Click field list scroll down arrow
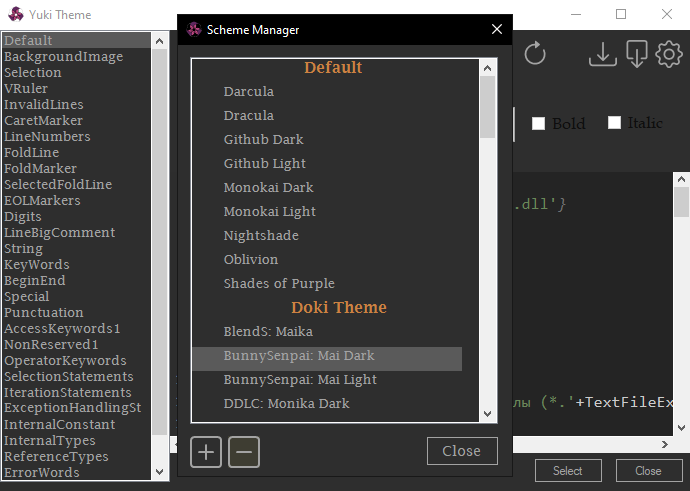This screenshot has height=491, width=690. (x=159, y=472)
